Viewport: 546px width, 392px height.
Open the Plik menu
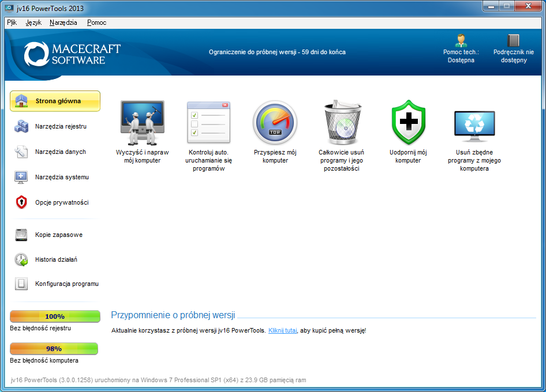pos(12,22)
